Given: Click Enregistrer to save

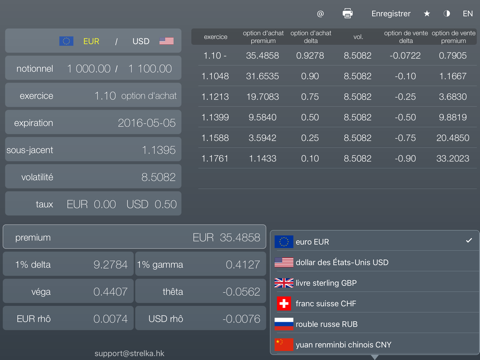Looking at the screenshot, I should 391,14.
